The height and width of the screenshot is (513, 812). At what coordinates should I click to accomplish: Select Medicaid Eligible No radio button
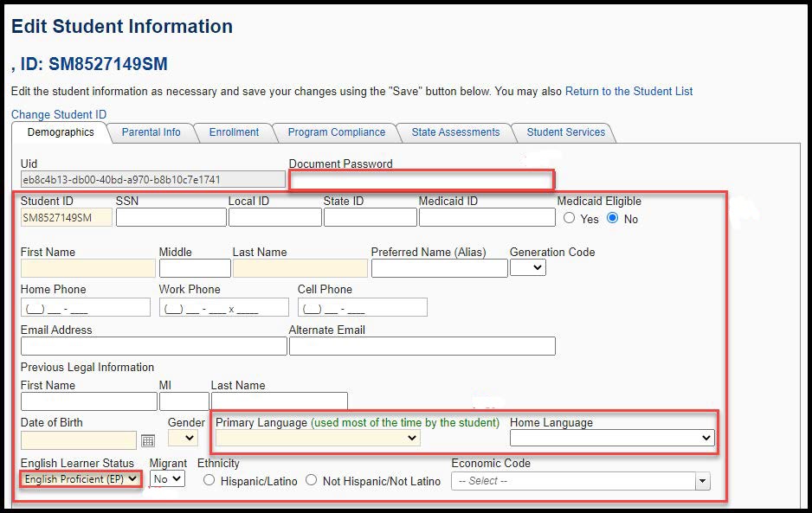click(x=613, y=219)
